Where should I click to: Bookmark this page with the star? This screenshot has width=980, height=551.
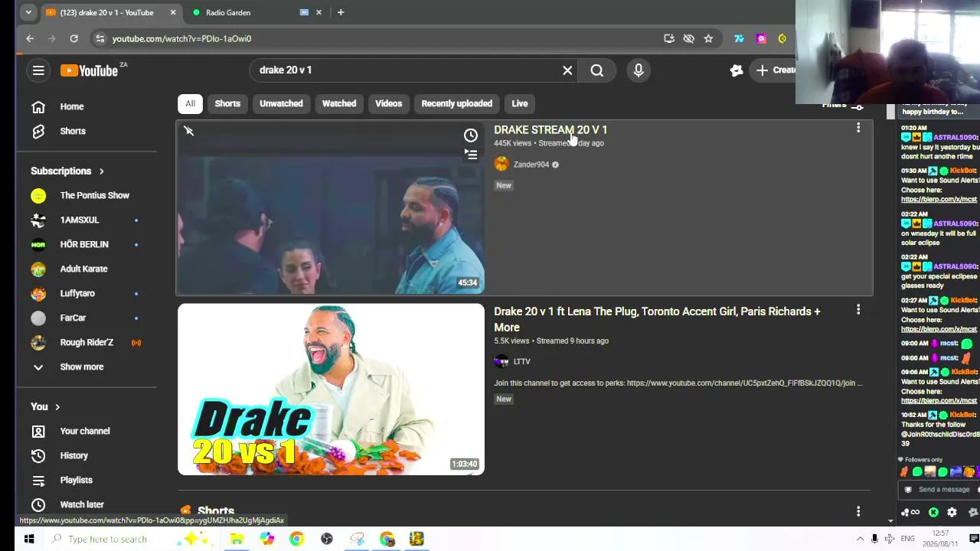708,38
